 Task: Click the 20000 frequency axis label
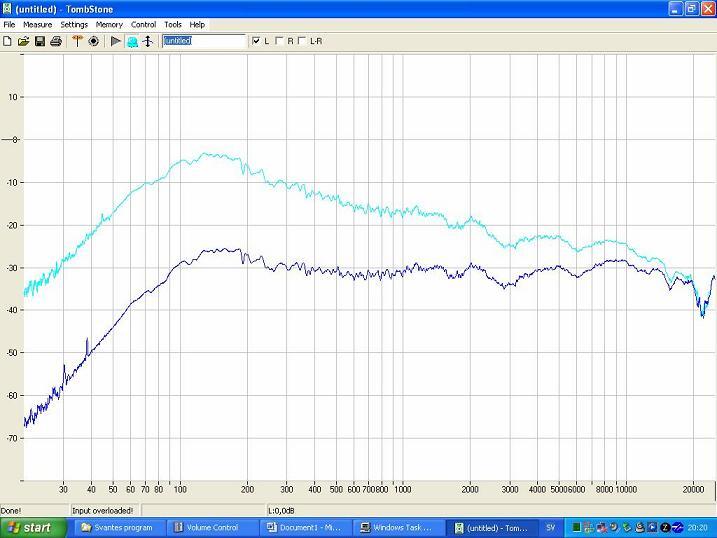693,489
